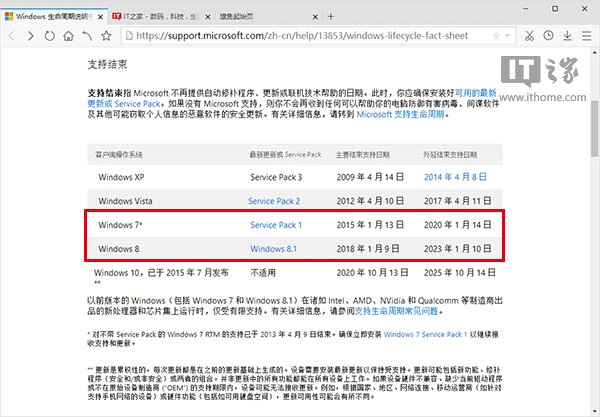Click the undo closed tab arrow icon
Image resolution: width=600 pixels, height=417 pixels.
(x=87, y=36)
